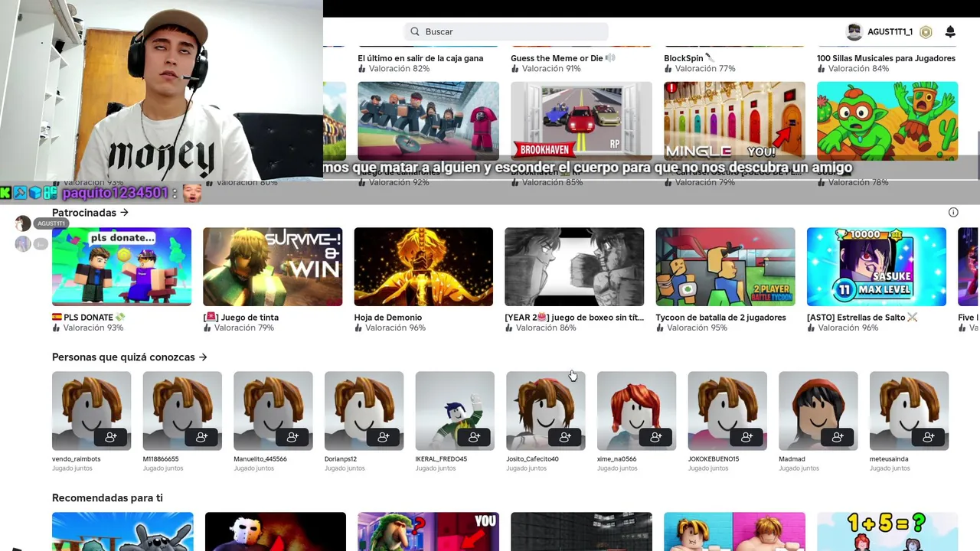Image resolution: width=980 pixels, height=551 pixels.
Task: Click in the Buscar search field
Action: click(506, 31)
